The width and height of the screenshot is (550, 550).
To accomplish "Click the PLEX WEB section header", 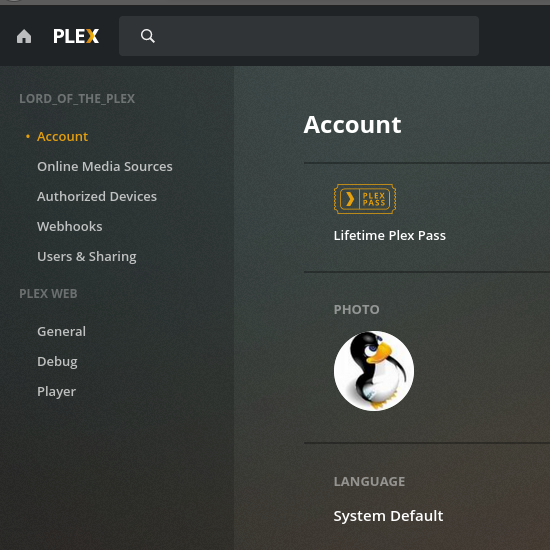I will (x=48, y=294).
